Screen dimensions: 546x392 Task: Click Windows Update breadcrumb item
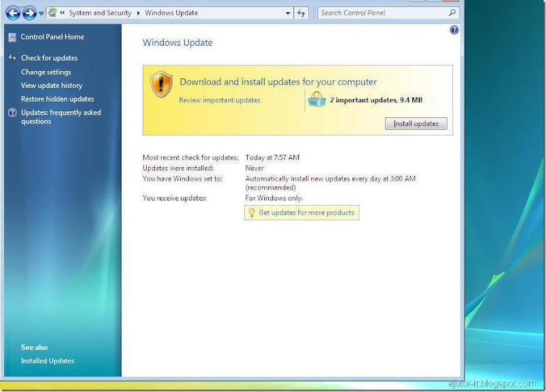(x=171, y=13)
